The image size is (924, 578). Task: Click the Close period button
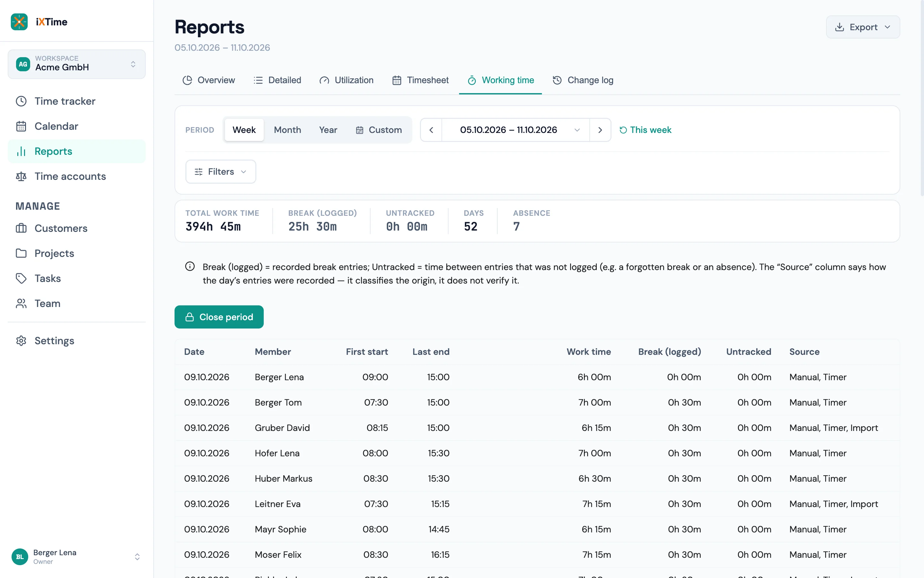coord(219,317)
